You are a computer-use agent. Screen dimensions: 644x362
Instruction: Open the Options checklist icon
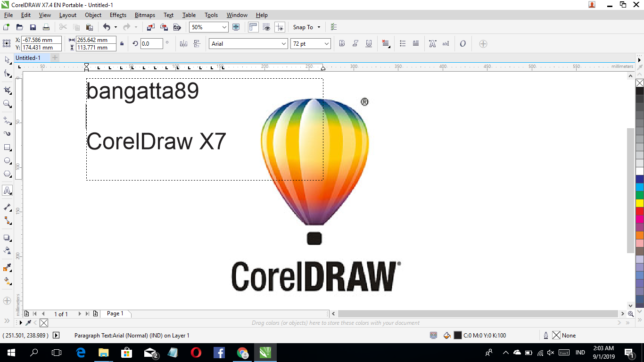tap(334, 27)
